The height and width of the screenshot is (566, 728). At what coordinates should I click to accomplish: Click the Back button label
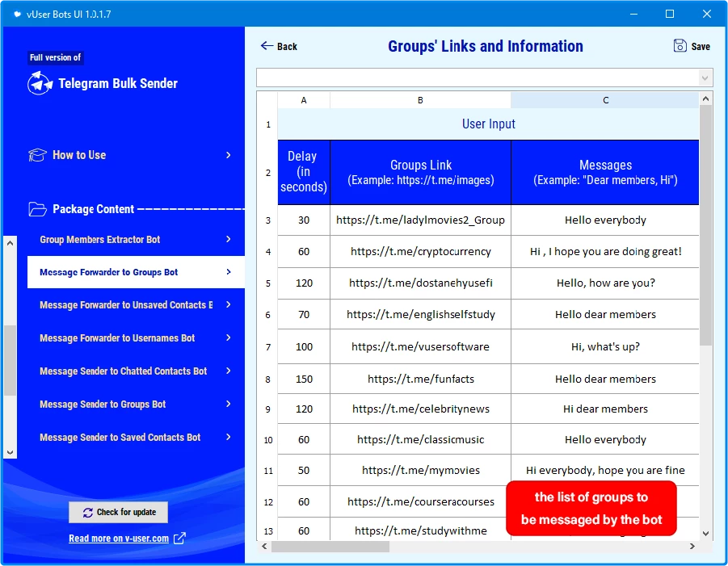[x=287, y=46]
